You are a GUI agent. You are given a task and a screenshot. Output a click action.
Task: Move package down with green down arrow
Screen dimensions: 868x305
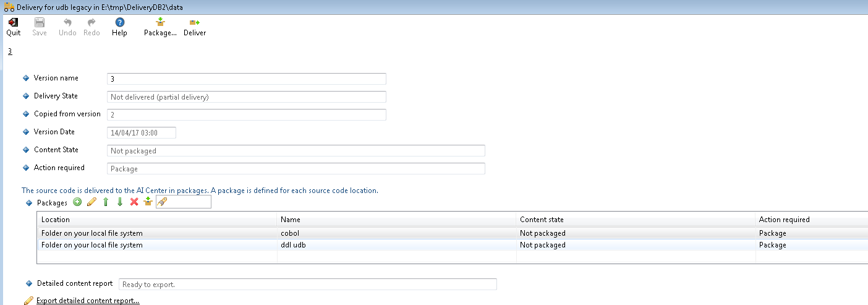[x=120, y=202]
